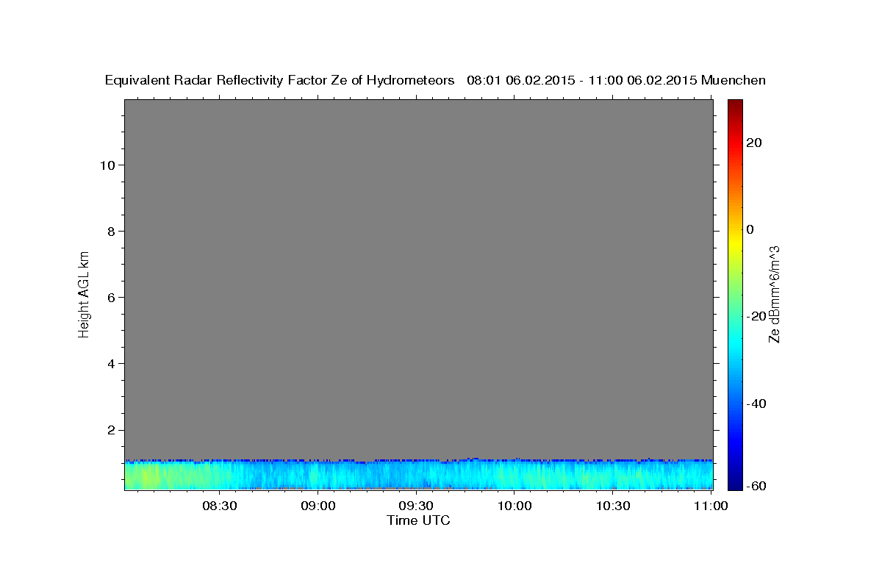The height and width of the screenshot is (588, 882).
Task: Click the '11:00' time tick label
Action: click(711, 506)
